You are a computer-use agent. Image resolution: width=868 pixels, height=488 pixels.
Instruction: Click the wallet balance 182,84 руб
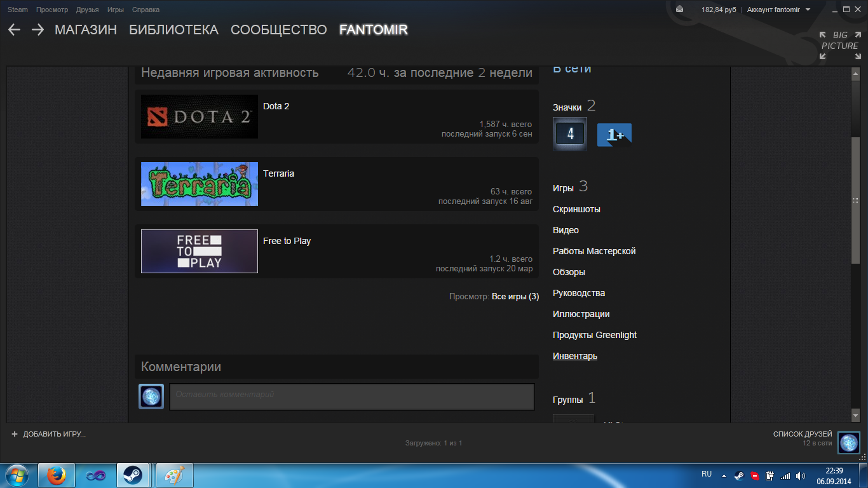[719, 10]
